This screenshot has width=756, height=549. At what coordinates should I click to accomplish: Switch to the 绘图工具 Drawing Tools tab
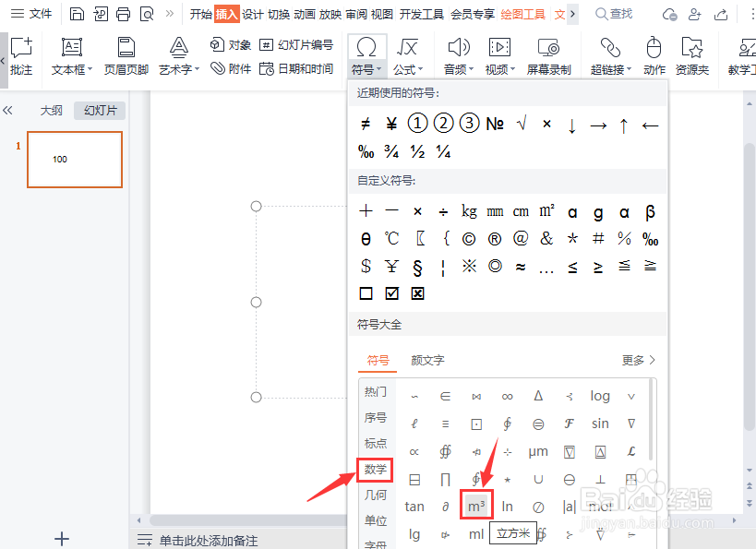[523, 15]
